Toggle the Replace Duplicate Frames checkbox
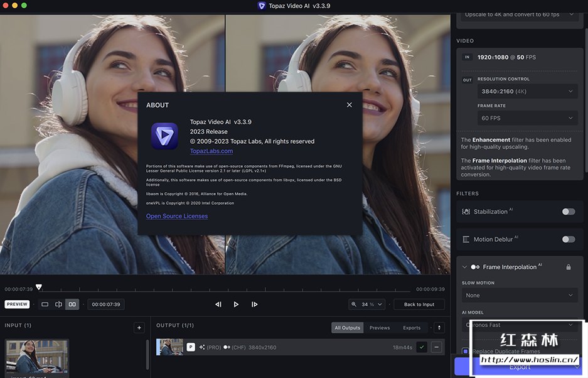 (x=466, y=351)
